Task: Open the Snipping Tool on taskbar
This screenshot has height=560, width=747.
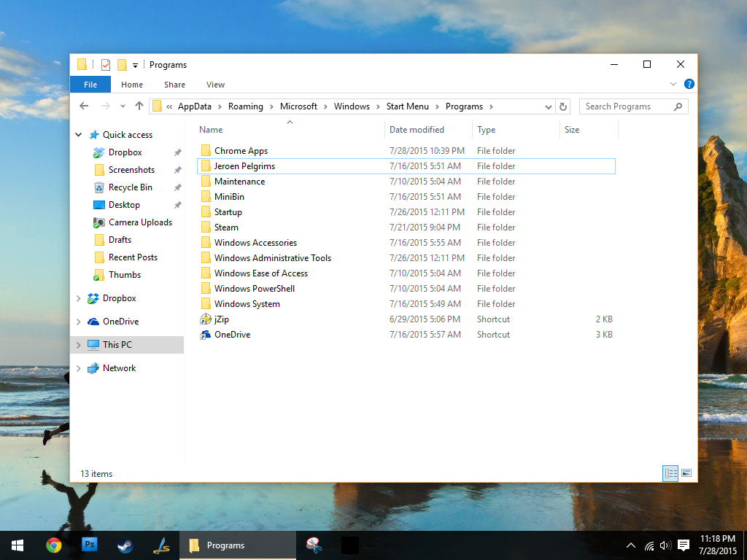Action: point(314,545)
